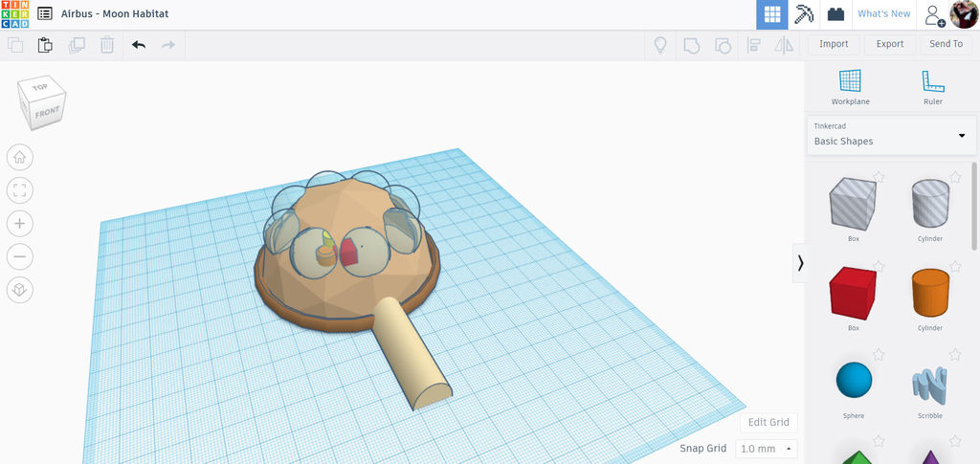Click the Align icon
Image resolution: width=980 pixels, height=464 pixels.
754,45
